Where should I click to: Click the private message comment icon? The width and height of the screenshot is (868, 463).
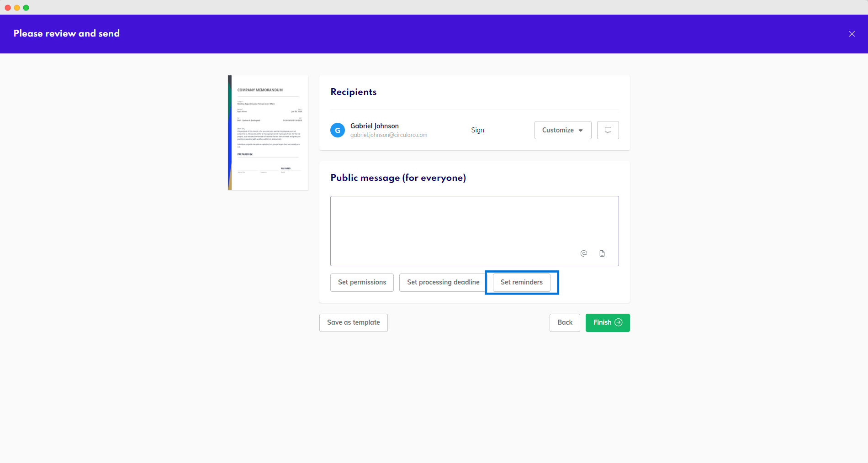pyautogui.click(x=608, y=130)
